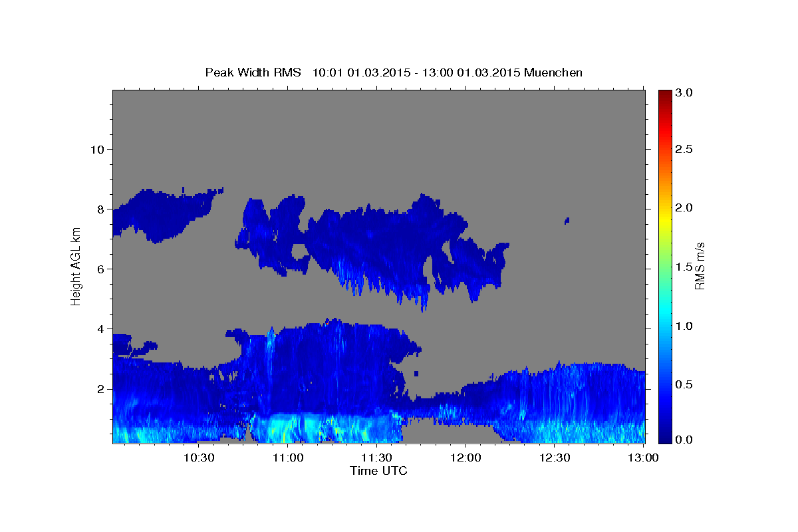Click the 12:00 time tick label

coord(465,458)
